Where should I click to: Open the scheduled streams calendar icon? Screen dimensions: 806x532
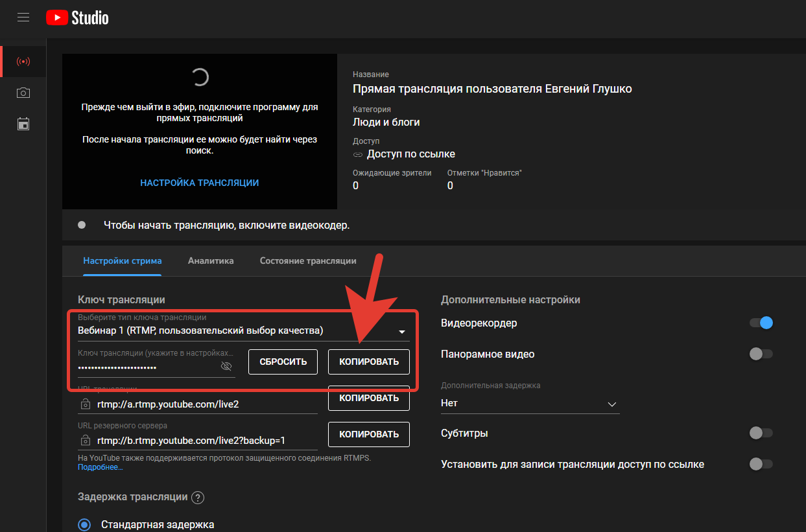[x=23, y=124]
